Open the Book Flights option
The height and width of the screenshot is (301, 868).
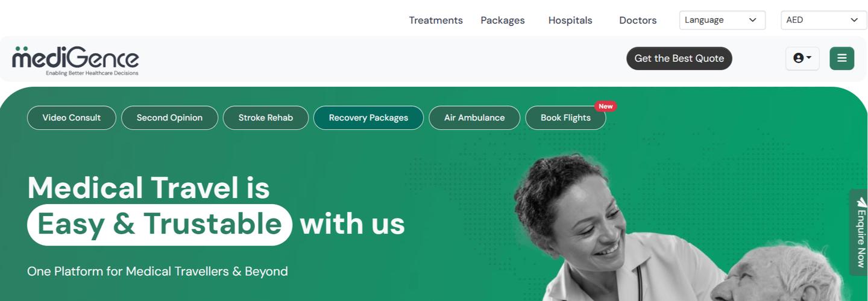pos(565,117)
